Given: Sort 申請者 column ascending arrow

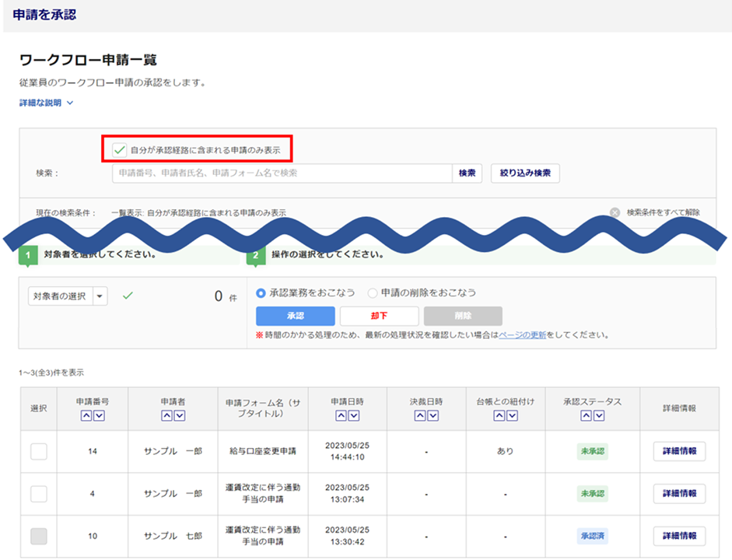Looking at the screenshot, I should point(167,416).
